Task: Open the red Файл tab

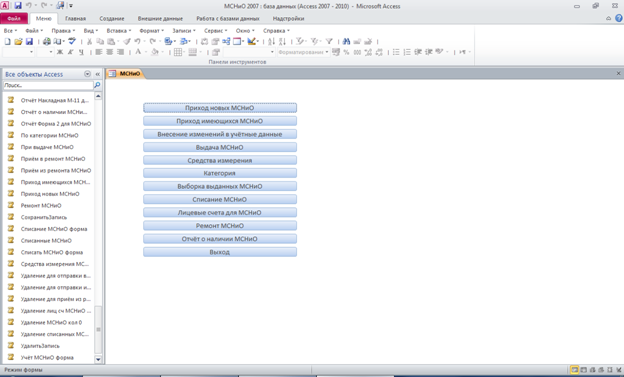Action: coord(14,18)
